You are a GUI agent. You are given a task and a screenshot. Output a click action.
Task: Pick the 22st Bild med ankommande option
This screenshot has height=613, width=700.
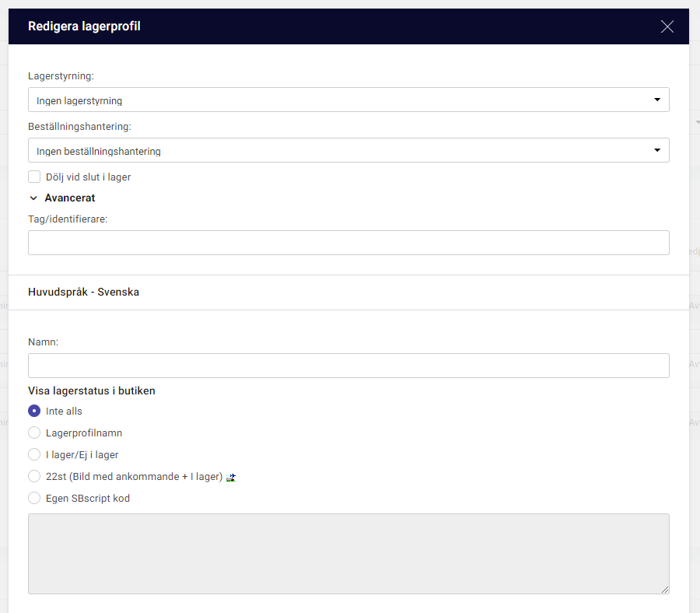[34, 476]
